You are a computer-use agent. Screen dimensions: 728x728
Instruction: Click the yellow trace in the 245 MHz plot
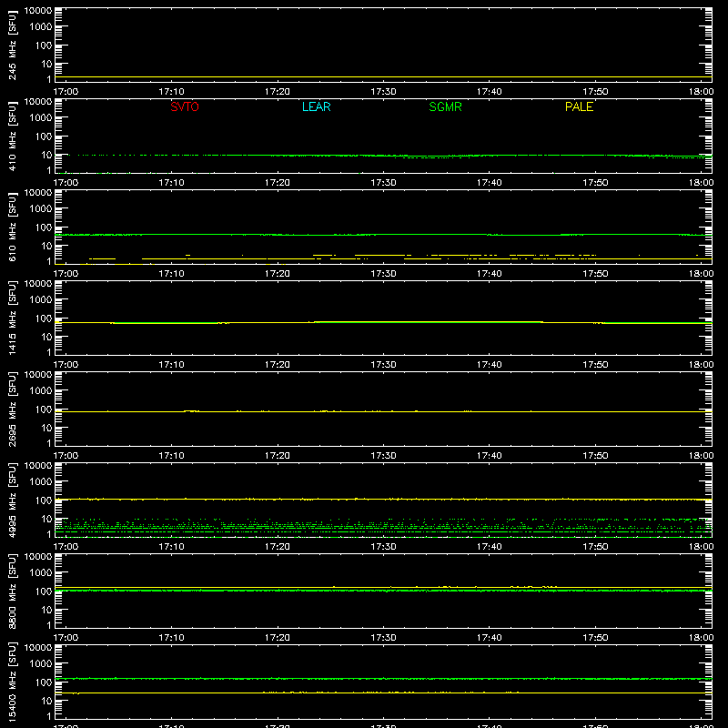(x=383, y=77)
